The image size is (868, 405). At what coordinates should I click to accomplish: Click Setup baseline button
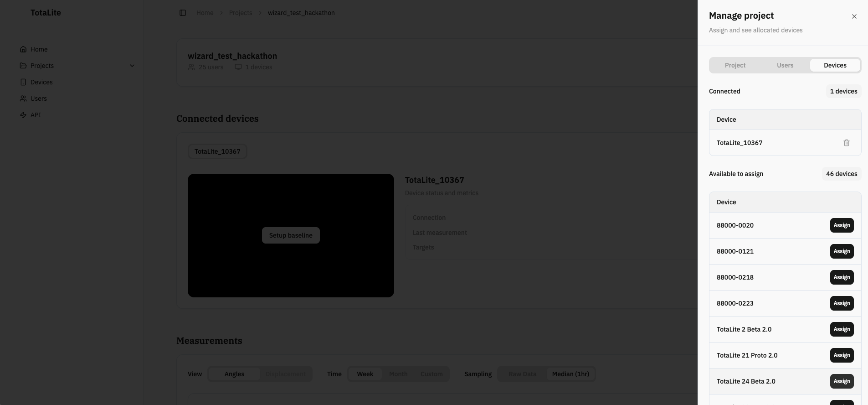pos(291,235)
